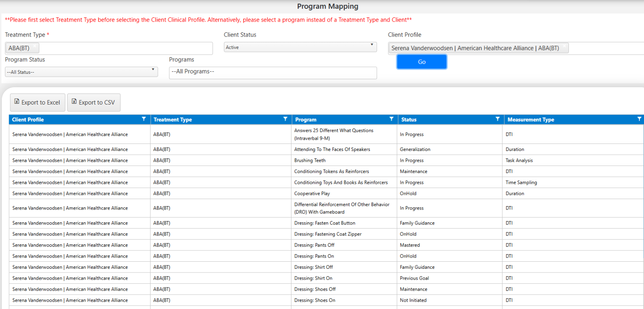Export table with Export to Excel
This screenshot has width=644, height=309.
pos(37,102)
